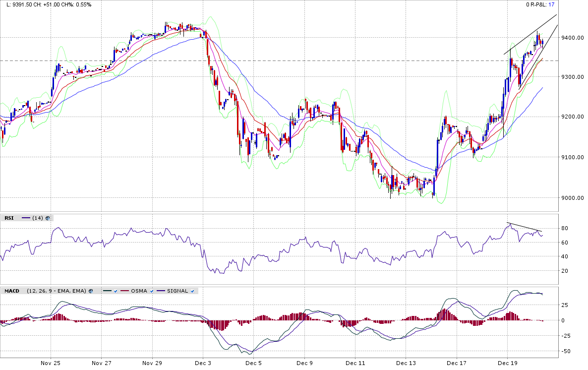Toggle the MACD line visibility checkbox
The image size is (588, 370).
pos(116,291)
